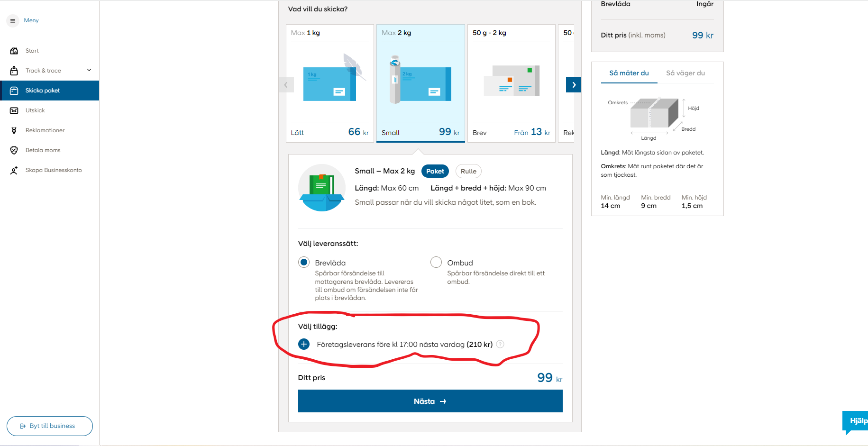Screen dimensions: 868x446
Task: Click the Nästa button
Action: click(x=430, y=401)
